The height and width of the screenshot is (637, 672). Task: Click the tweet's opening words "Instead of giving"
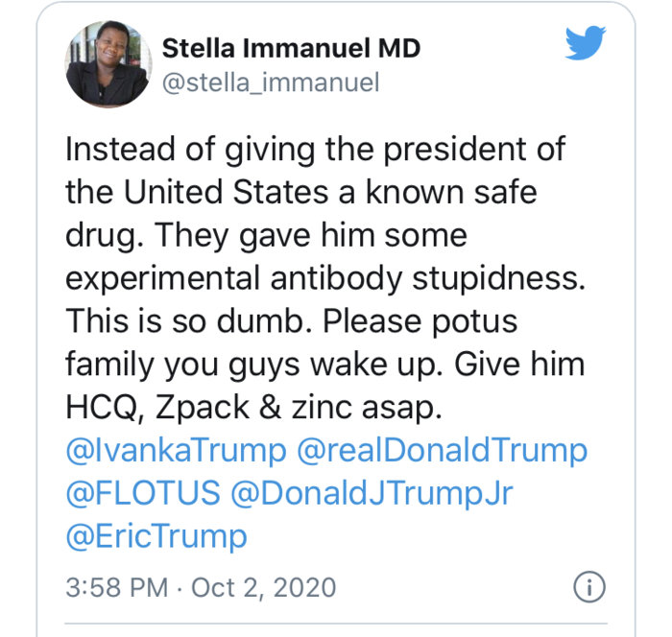[184, 150]
